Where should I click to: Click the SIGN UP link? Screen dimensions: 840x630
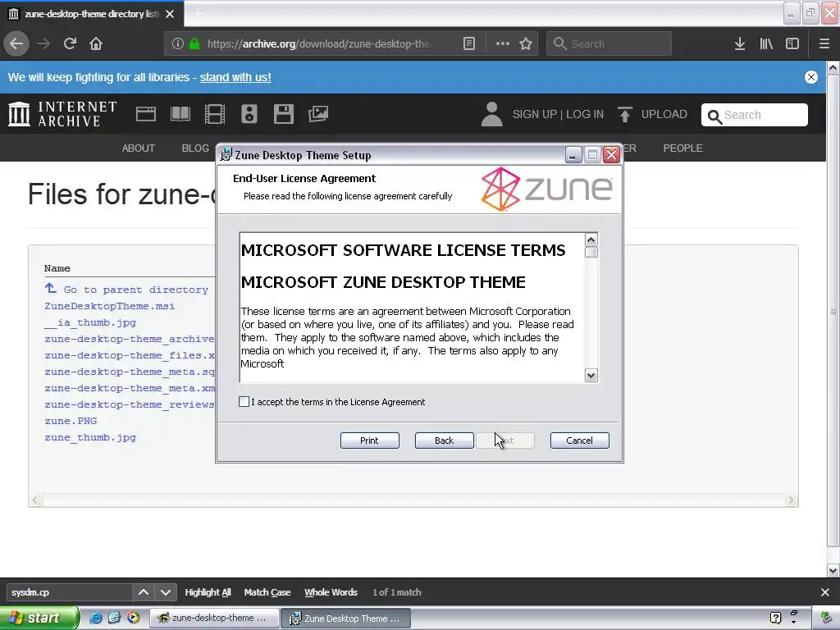point(535,115)
